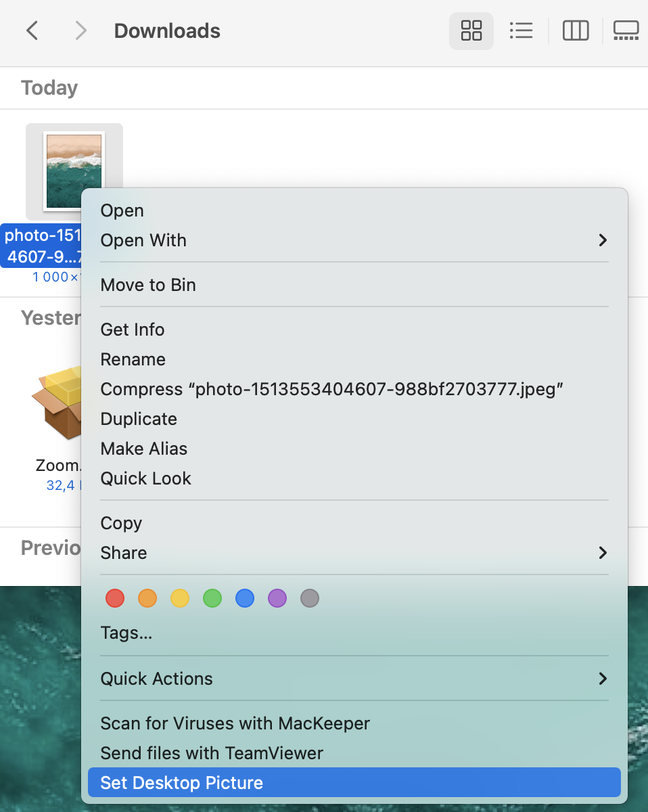648x812 pixels.
Task: Choose Open in the context menu
Action: [354, 210]
